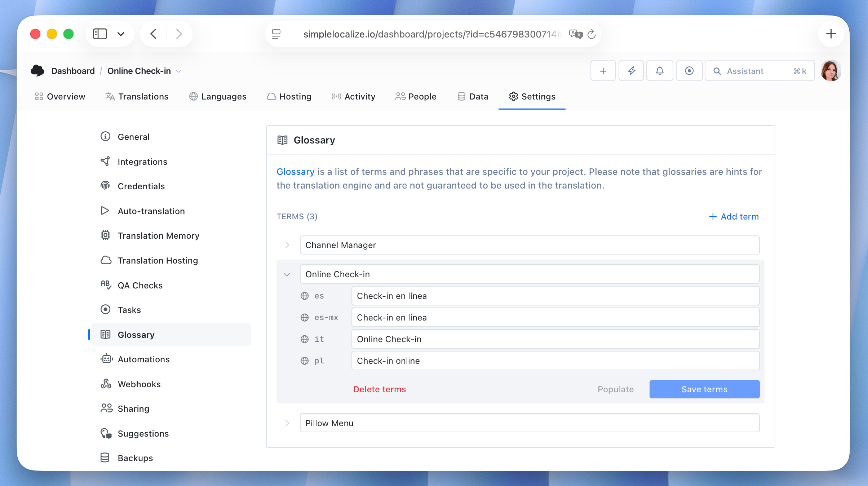This screenshot has height=486, width=868.
Task: Click the globe icon next to pl
Action: (x=305, y=361)
